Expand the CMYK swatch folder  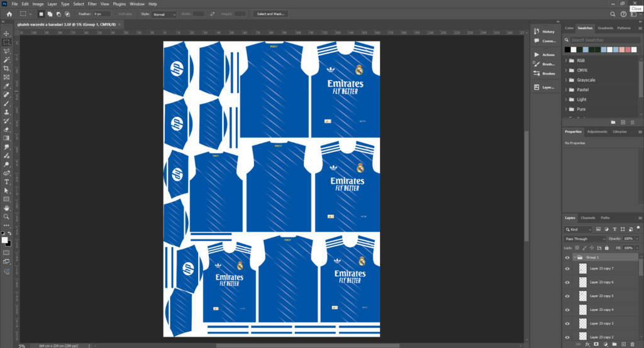566,70
